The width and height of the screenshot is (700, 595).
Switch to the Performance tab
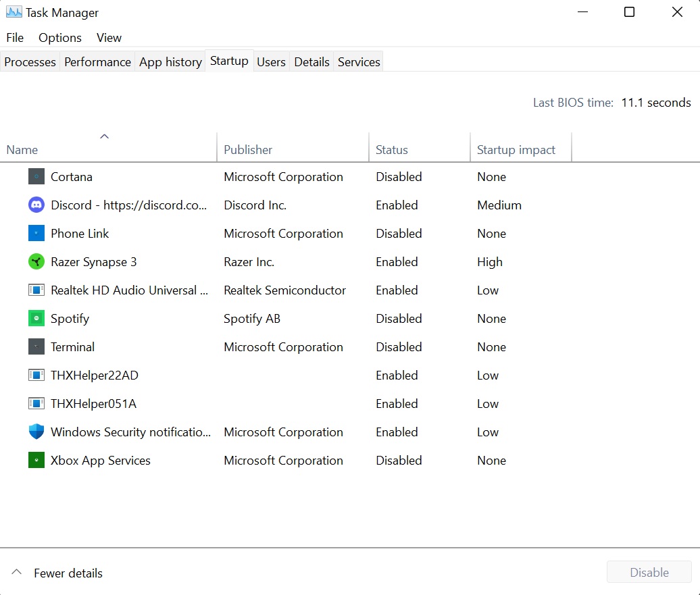(97, 62)
